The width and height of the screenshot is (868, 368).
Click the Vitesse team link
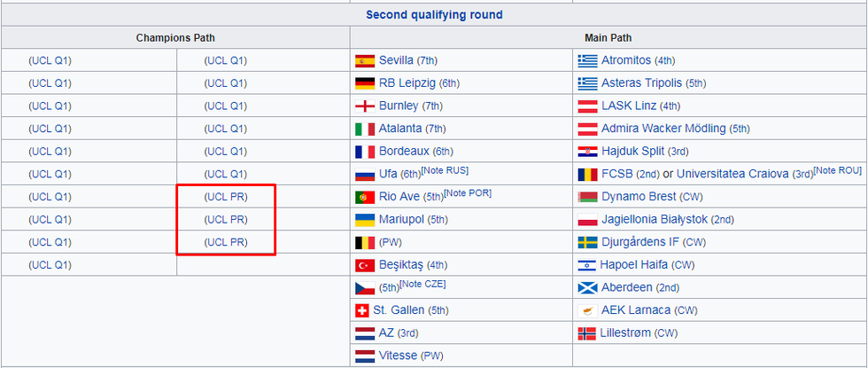(398, 356)
